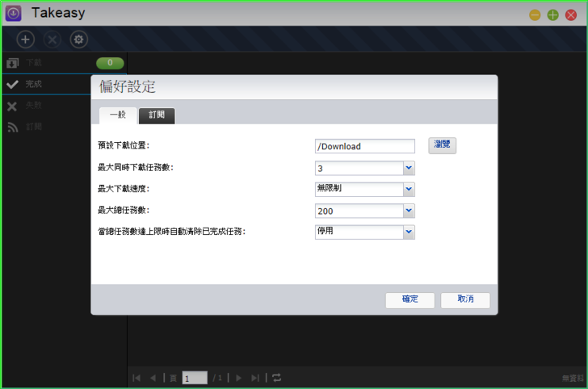Click the refresh list icon in pager
Screen dimensions: 588x389
click(277, 378)
